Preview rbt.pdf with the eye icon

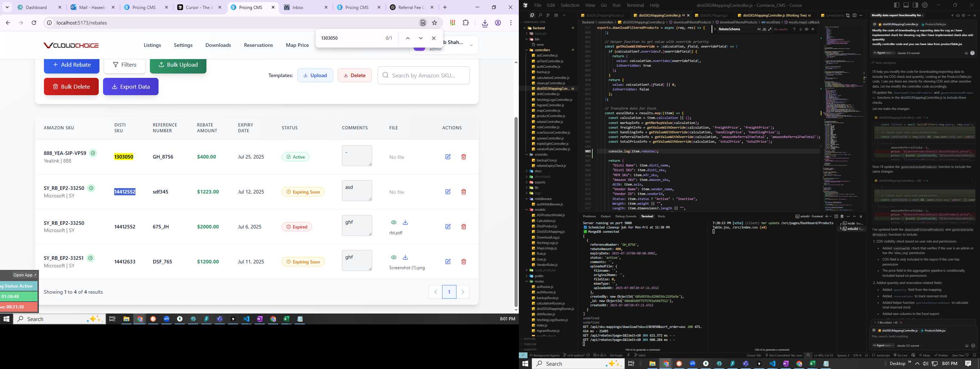[393, 223]
